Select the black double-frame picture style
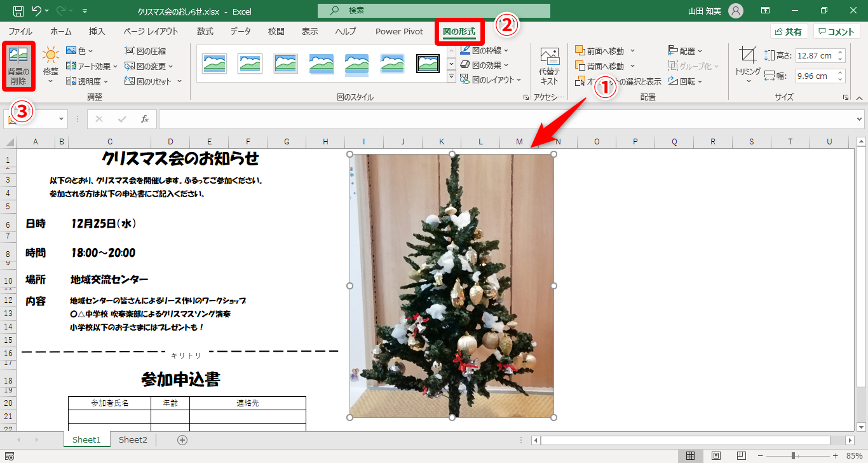Viewport: 868px width, 463px height. 428,63
